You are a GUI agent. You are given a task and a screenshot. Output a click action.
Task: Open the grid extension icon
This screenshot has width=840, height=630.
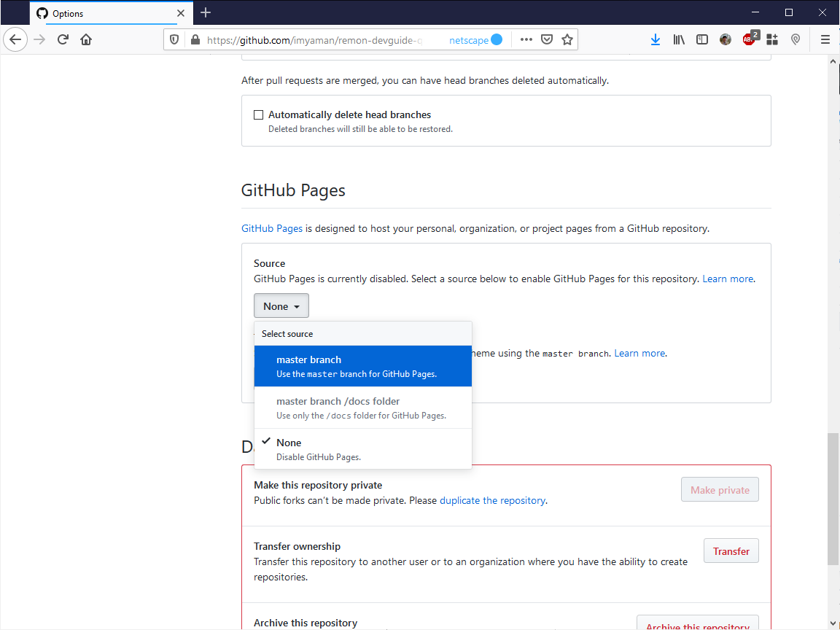tap(772, 39)
